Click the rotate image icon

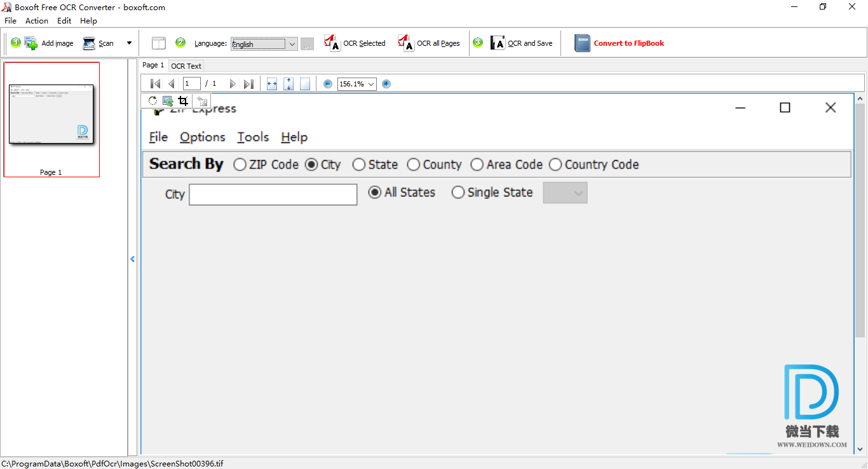coord(153,100)
